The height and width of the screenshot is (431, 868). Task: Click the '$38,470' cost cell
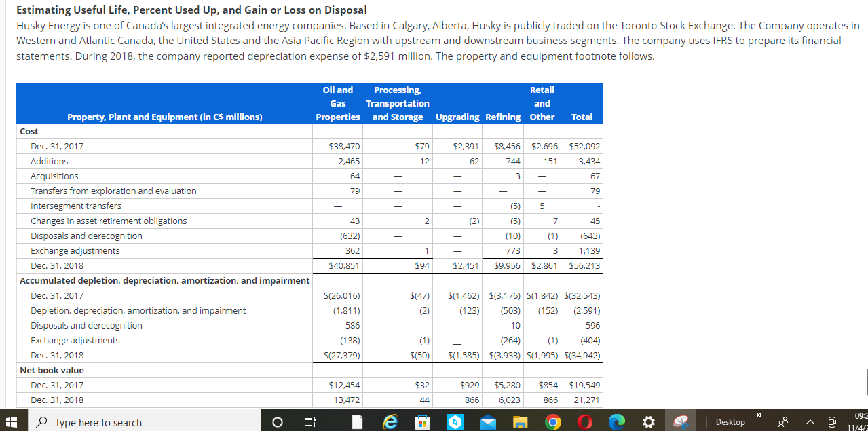(x=344, y=146)
